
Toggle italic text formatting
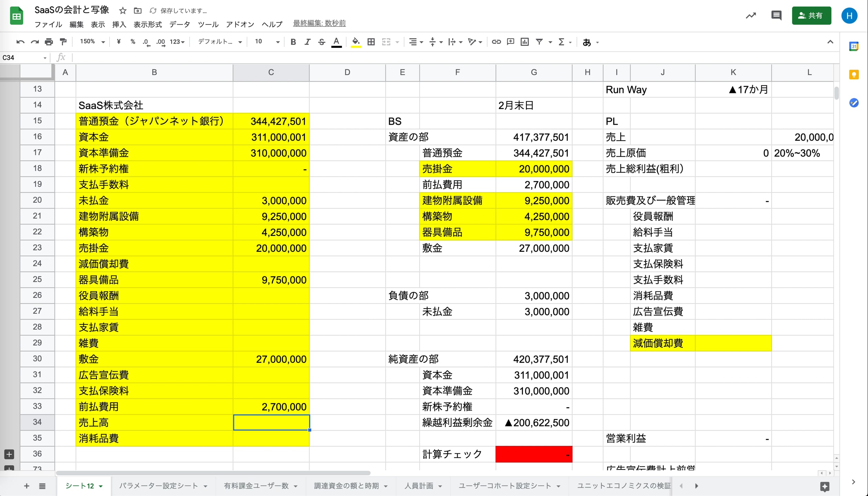(x=307, y=42)
